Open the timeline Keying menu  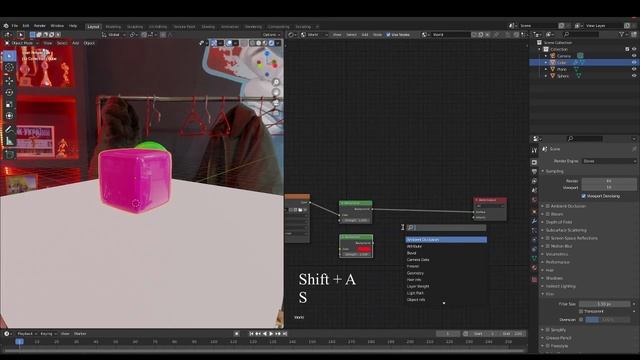48,334
